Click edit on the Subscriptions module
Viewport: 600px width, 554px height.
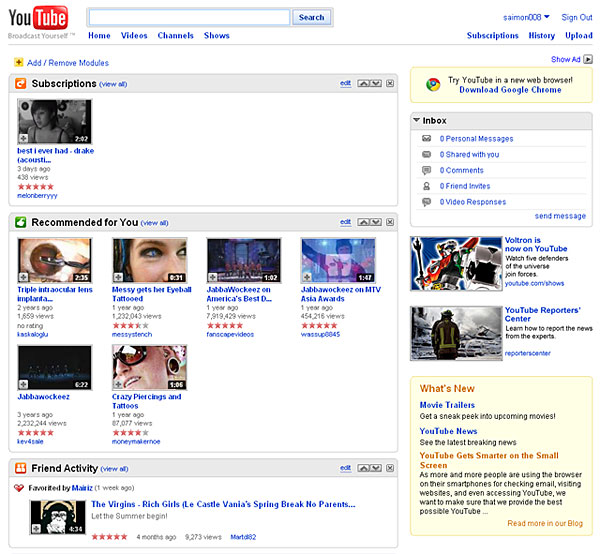(346, 83)
